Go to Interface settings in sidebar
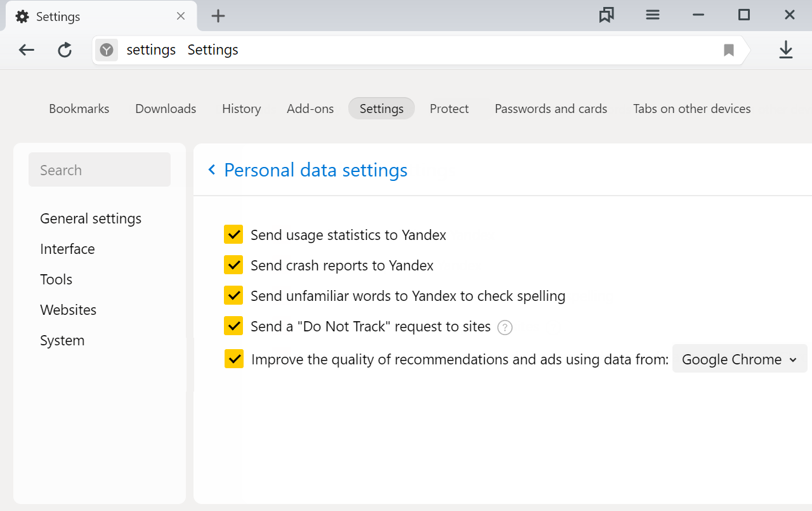 pyautogui.click(x=67, y=249)
